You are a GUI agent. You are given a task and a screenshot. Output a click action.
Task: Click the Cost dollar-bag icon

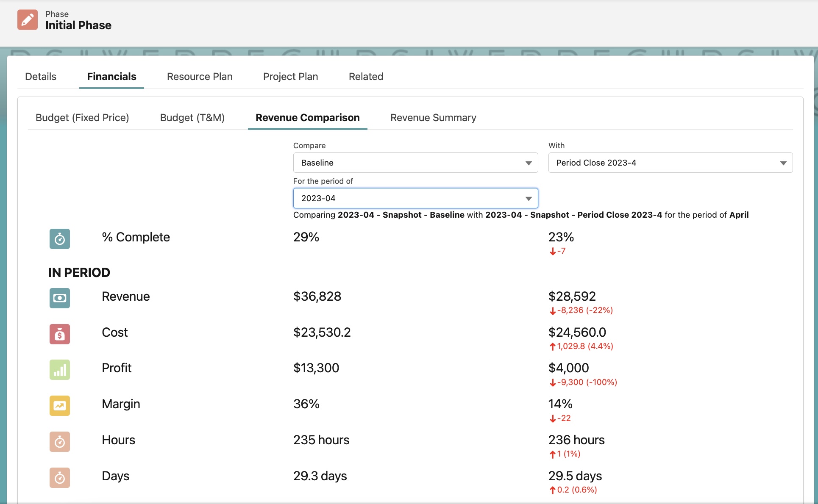click(x=59, y=334)
